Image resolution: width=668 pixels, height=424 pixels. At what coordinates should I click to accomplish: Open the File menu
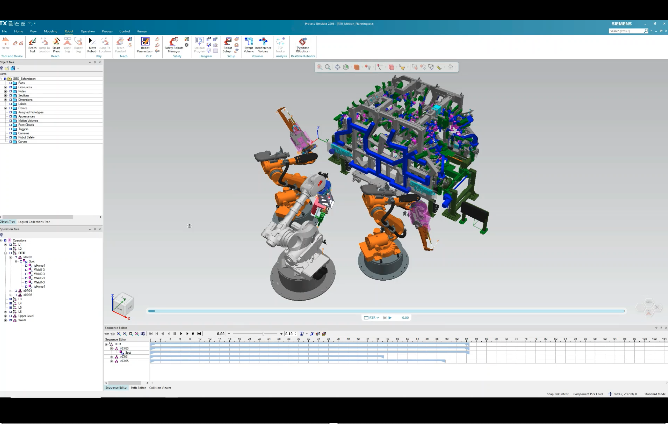point(6,31)
